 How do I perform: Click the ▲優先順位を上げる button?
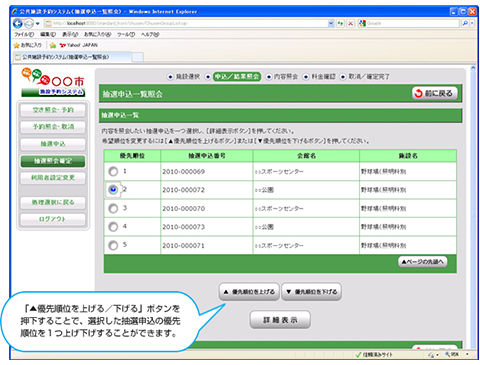[x=249, y=292]
